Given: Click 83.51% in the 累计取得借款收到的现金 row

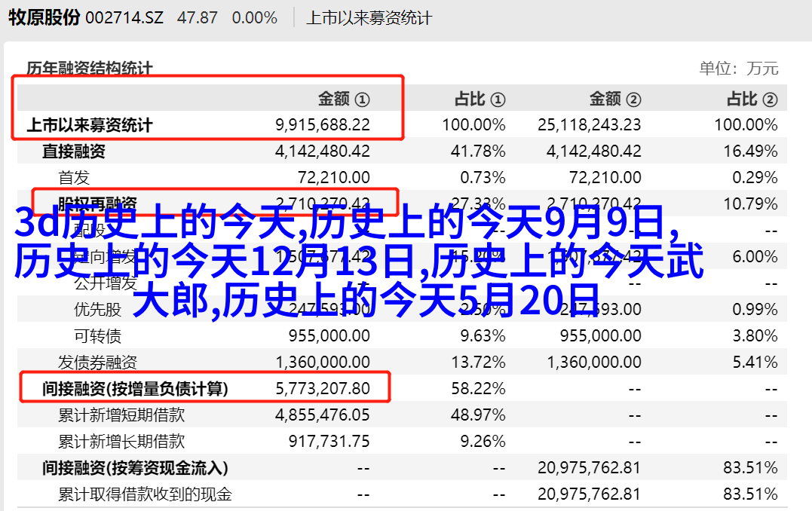Looking at the screenshot, I should [750, 494].
